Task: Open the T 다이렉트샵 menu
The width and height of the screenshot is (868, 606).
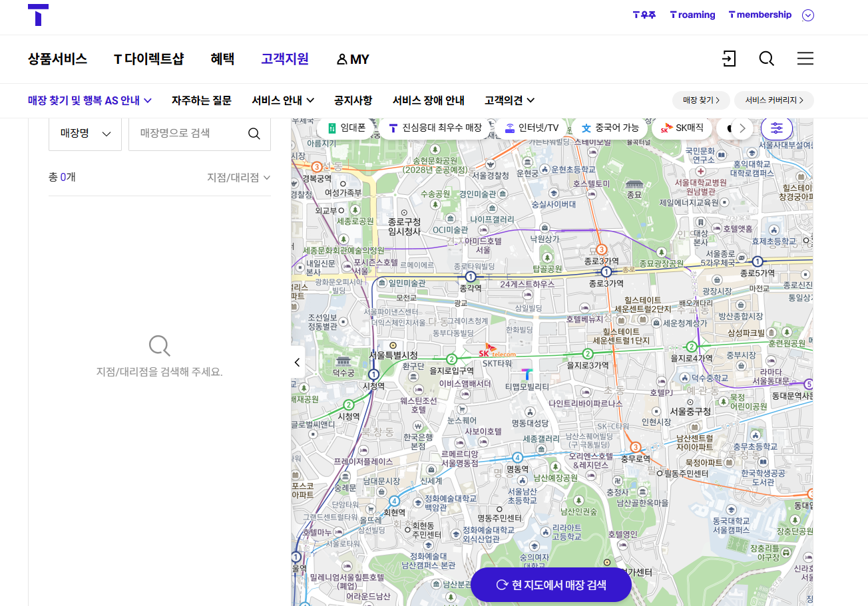Action: click(x=148, y=59)
